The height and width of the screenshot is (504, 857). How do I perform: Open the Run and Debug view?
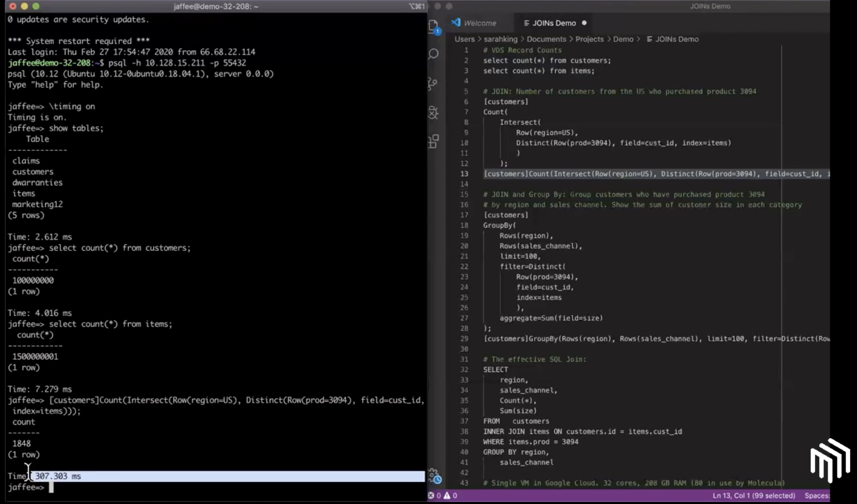point(433,112)
